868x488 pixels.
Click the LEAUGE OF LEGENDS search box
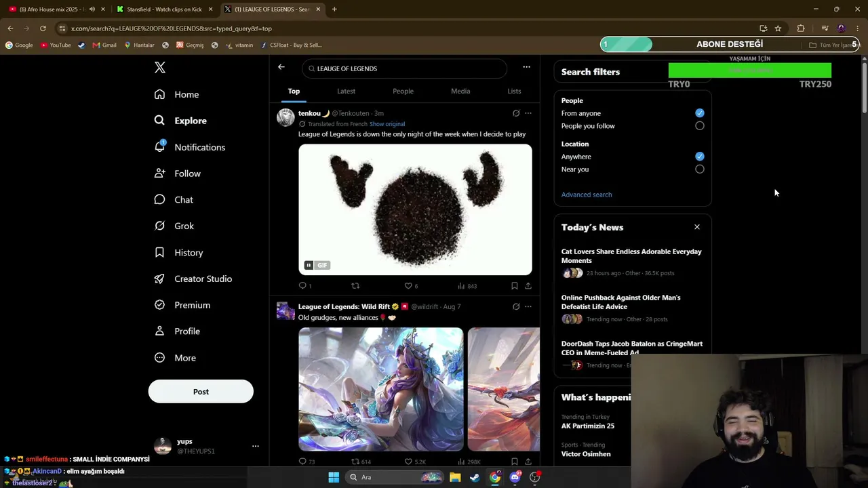click(x=404, y=68)
